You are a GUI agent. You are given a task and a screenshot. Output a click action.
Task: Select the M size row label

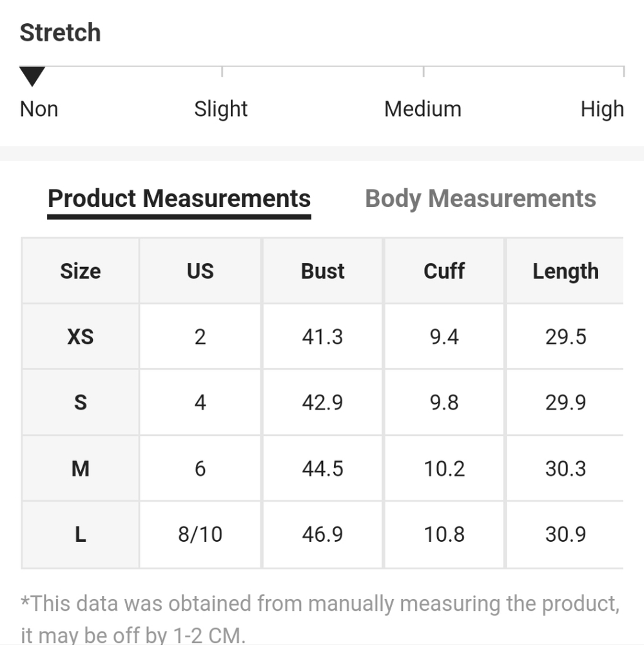pos(81,468)
